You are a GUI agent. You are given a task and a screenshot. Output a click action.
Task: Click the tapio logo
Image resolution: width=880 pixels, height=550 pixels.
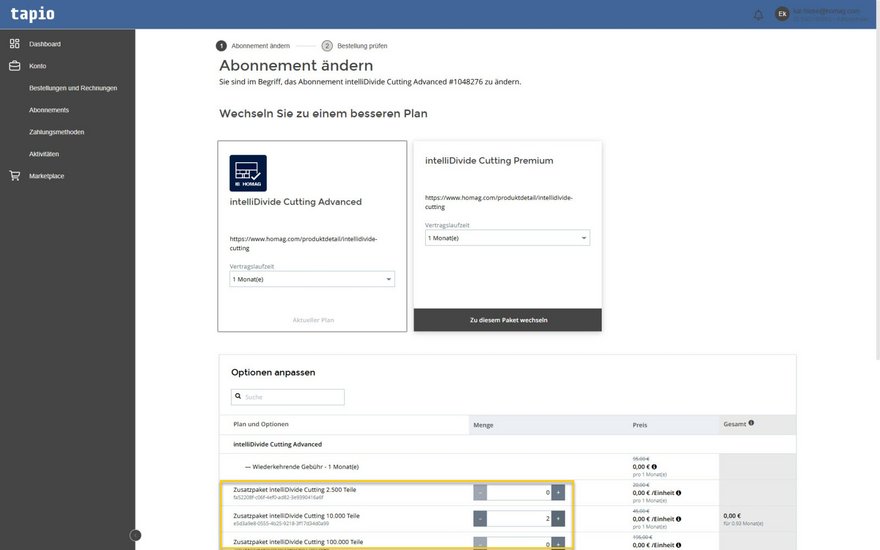[33, 14]
